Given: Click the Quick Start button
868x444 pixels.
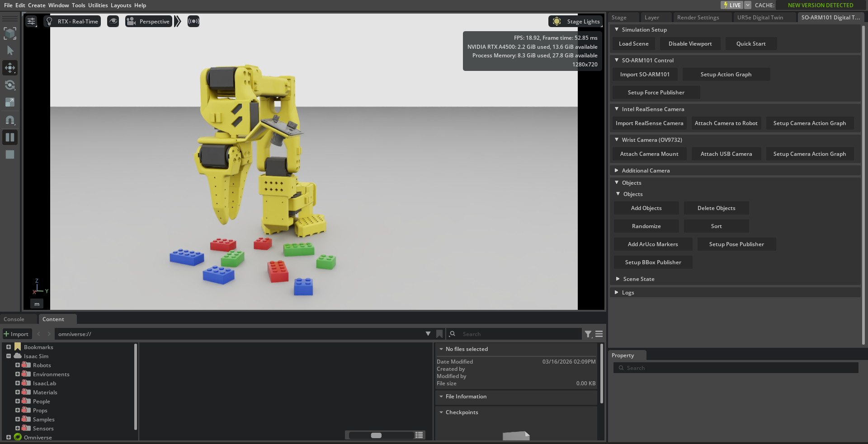Looking at the screenshot, I should pos(751,44).
